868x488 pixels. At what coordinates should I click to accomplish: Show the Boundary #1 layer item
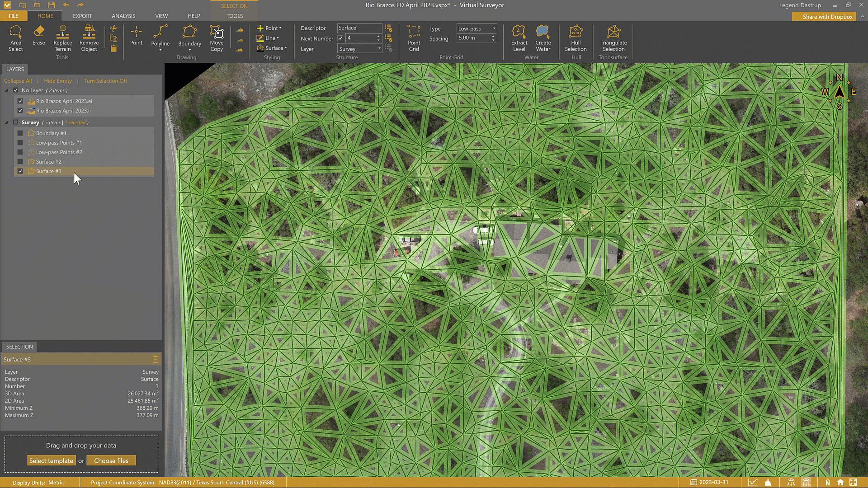pyautogui.click(x=20, y=133)
